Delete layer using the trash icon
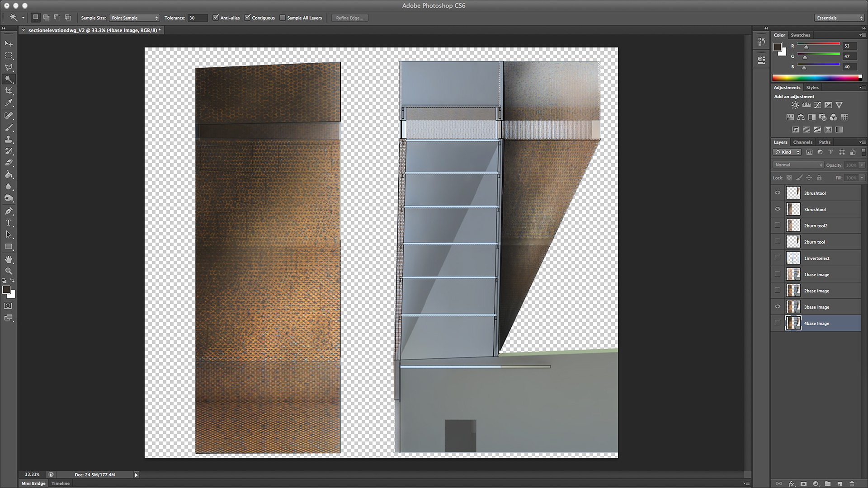Viewport: 868px width, 488px height. tap(852, 483)
